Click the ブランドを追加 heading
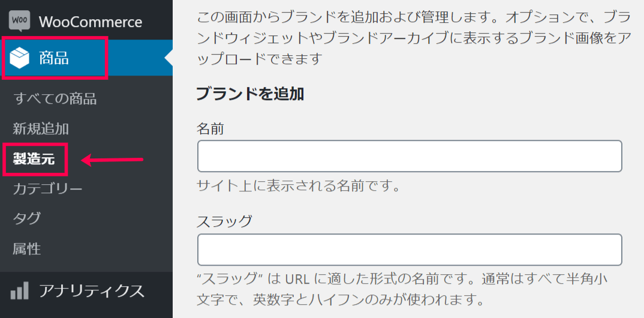 click(x=250, y=94)
